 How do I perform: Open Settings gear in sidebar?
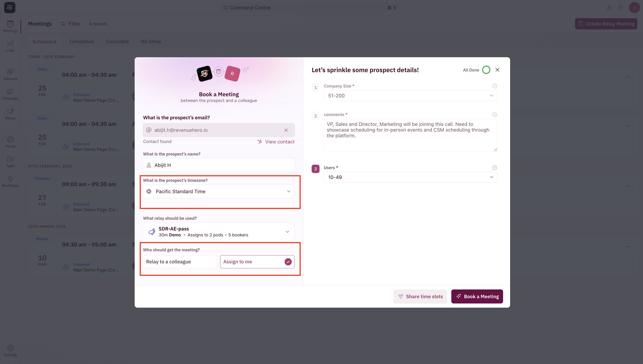click(10, 350)
